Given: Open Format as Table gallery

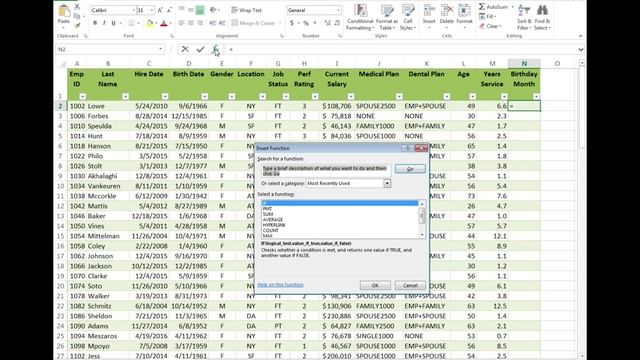Looking at the screenshot, I should pos(387,17).
